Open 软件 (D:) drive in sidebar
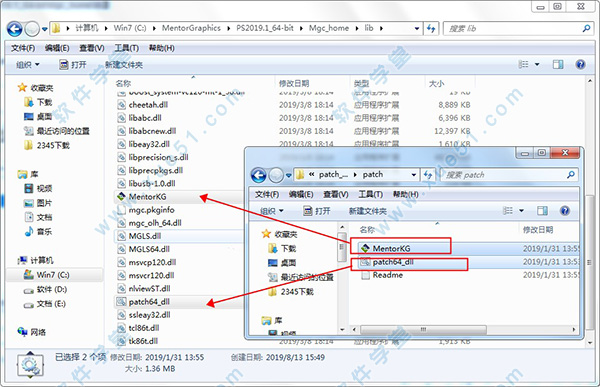 coord(52,289)
